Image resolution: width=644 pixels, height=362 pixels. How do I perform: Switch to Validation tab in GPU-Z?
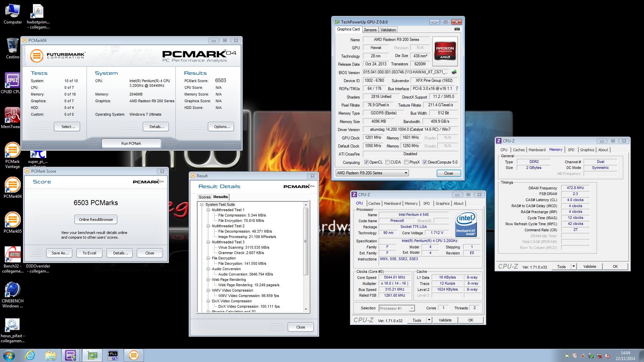point(388,30)
